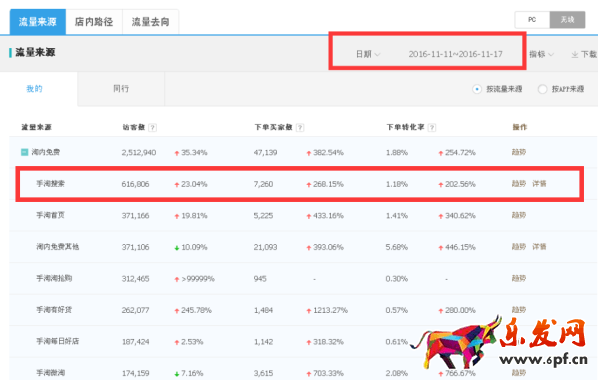
Task: Open 趋势 link for 手淘淘抢购 row
Action: (519, 279)
